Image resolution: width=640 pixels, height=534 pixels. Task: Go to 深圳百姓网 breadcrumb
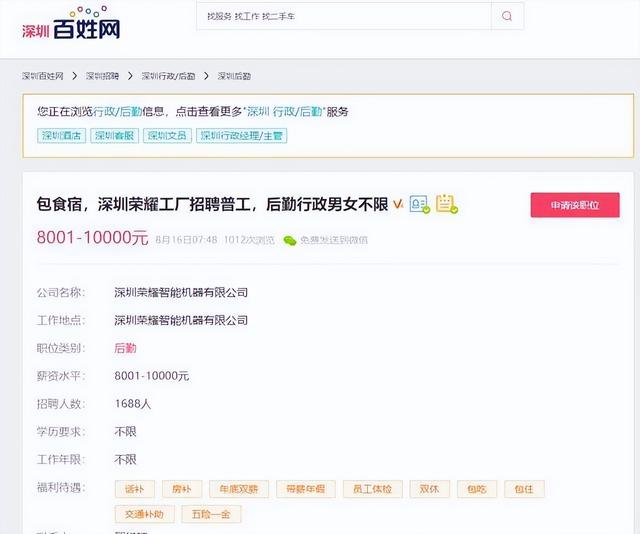coord(43,76)
